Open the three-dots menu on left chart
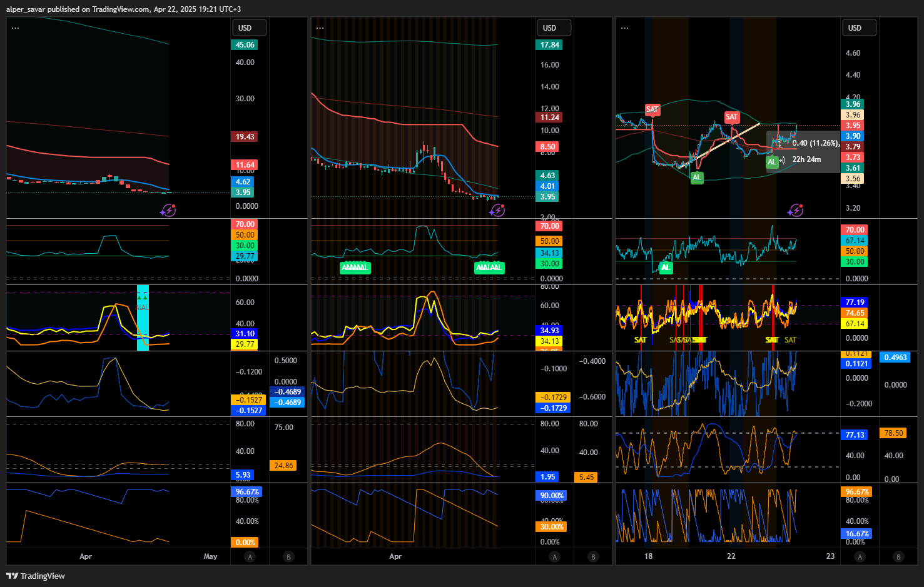This screenshot has height=587, width=924. [x=15, y=28]
